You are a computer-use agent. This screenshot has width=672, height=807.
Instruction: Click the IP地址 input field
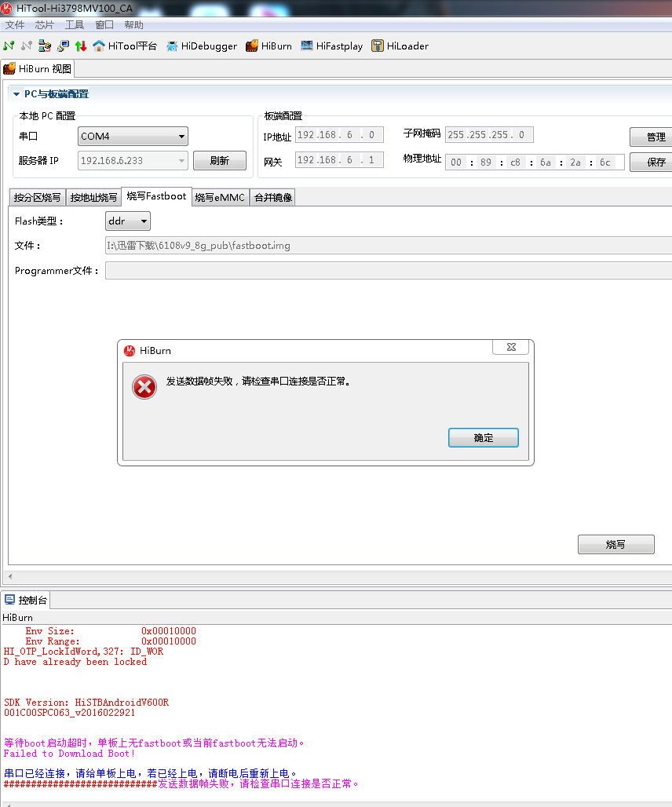click(339, 135)
